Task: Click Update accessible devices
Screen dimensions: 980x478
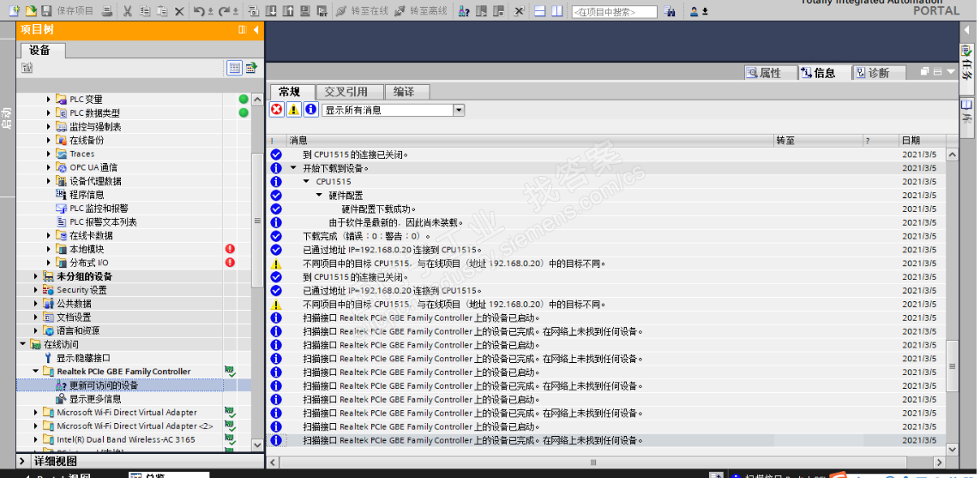Action: pyautogui.click(x=98, y=385)
